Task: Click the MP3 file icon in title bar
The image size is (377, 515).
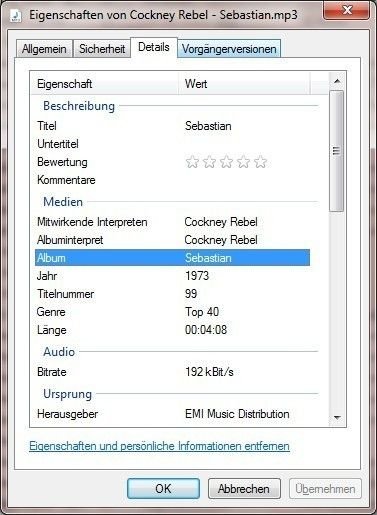Action: tap(15, 15)
